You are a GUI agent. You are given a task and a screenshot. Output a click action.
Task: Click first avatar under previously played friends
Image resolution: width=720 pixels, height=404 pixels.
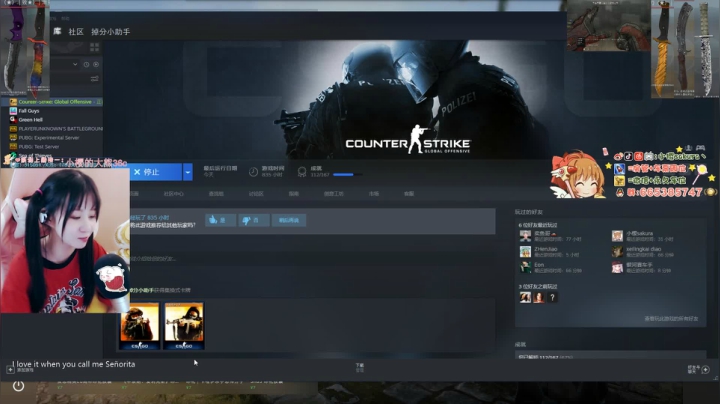coord(525,297)
